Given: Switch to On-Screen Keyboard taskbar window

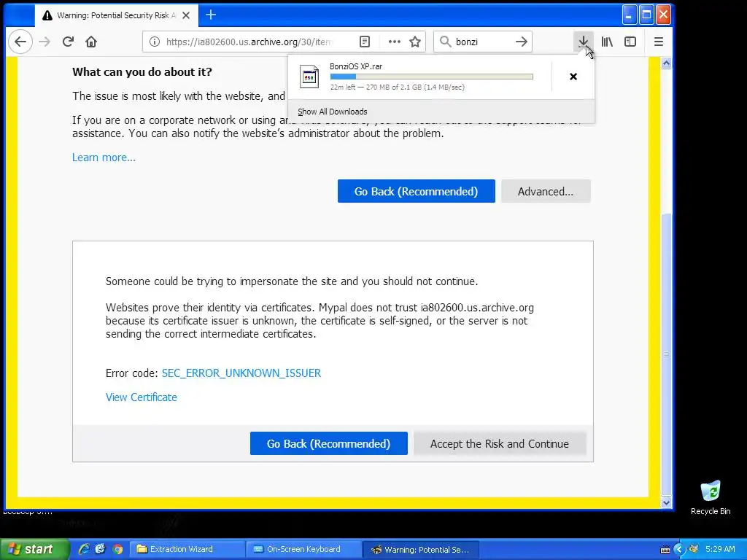Looking at the screenshot, I should click(304, 550).
